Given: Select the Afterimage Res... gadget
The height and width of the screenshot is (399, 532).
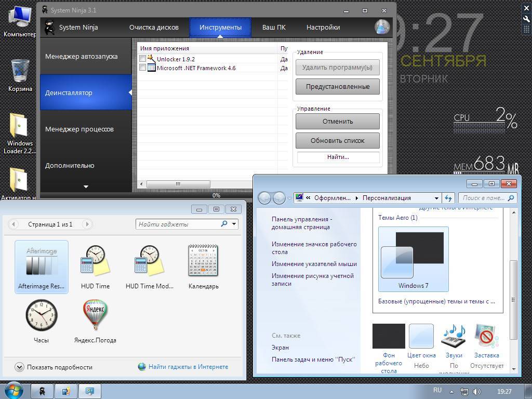Looking at the screenshot, I should [x=42, y=267].
